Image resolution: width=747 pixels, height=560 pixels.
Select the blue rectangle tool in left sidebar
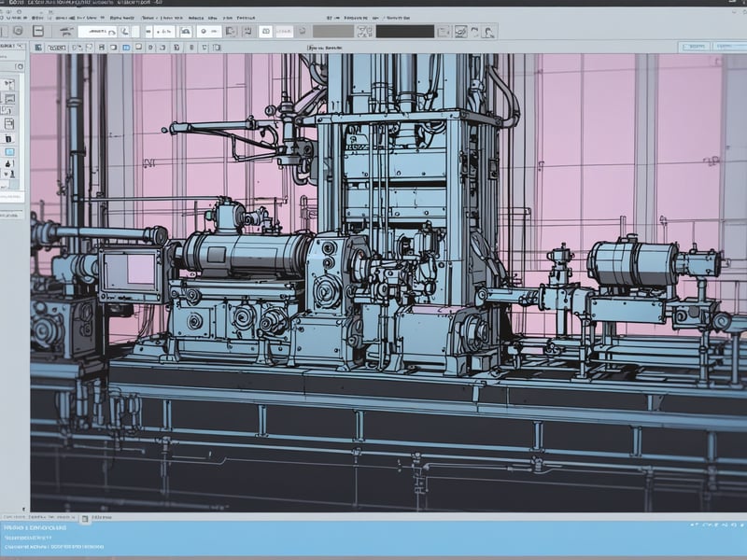point(10,151)
